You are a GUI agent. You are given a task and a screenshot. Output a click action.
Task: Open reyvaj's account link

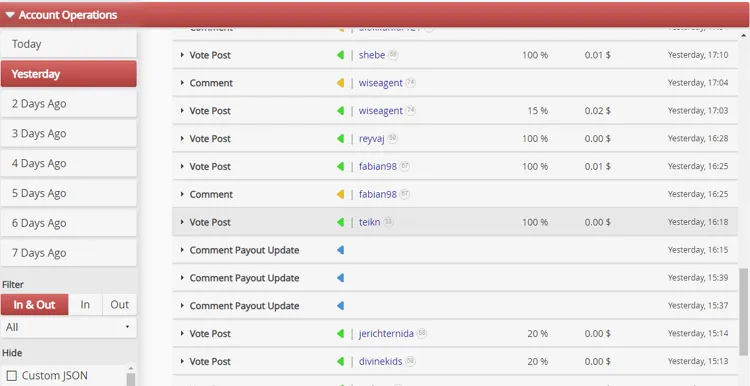coord(372,139)
